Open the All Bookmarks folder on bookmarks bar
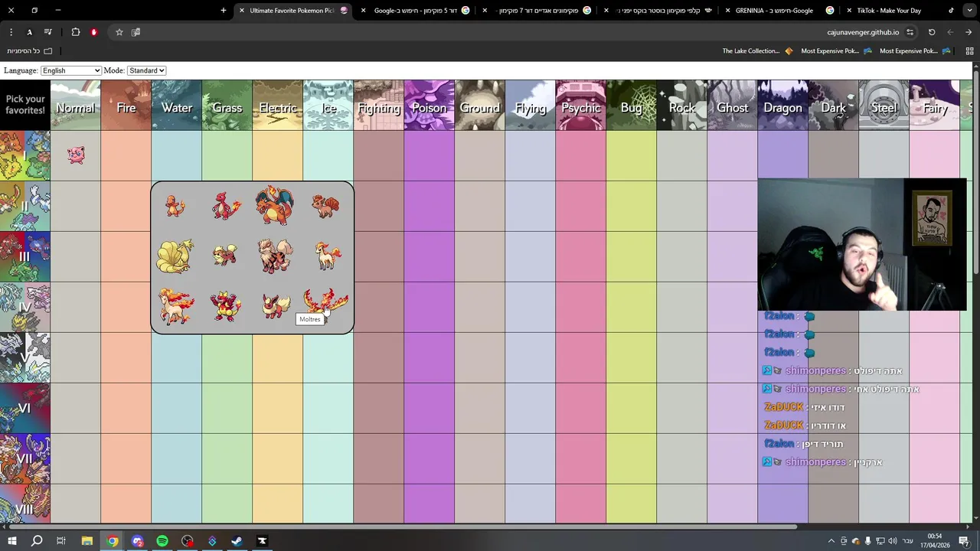Image resolution: width=980 pixels, height=551 pixels. tap(30, 51)
